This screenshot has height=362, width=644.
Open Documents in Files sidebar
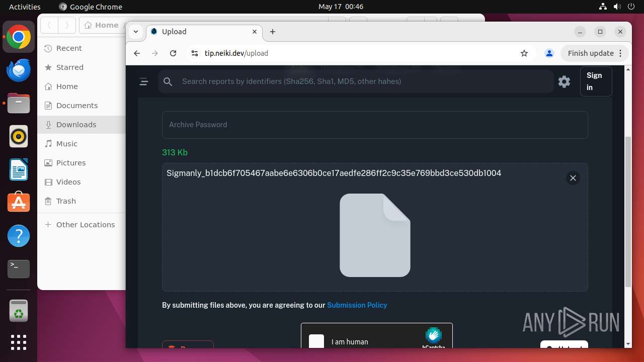[82, 106]
